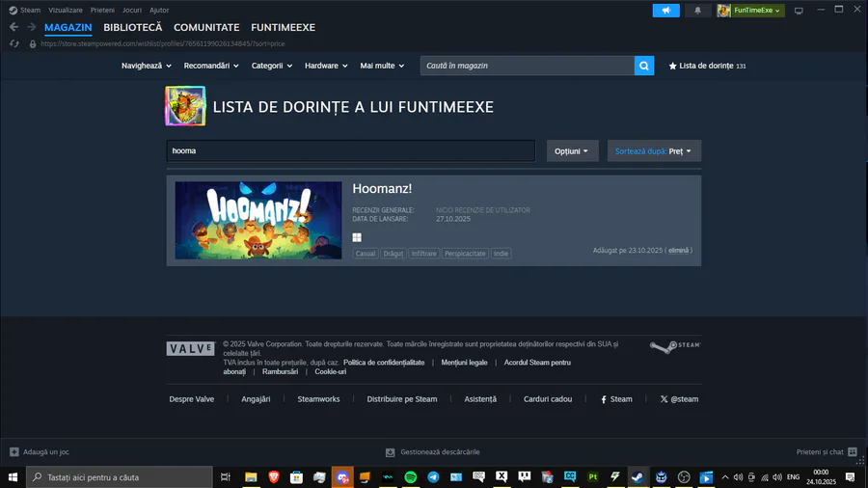This screenshot has width=868, height=488.
Task: Click the FunTimeExe wishlist avatar image
Action: coord(185,106)
